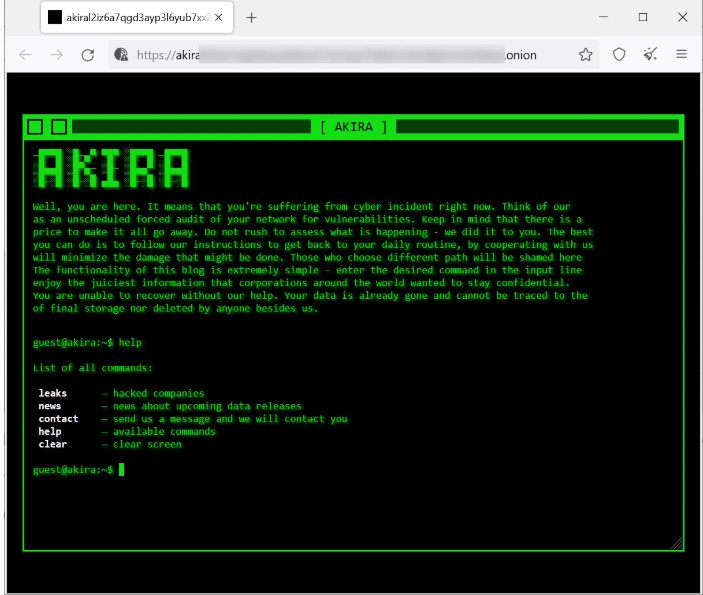
Task: Close the akiral2iz6a7qgd3ayp3l6yub7 tab
Action: coord(217,18)
